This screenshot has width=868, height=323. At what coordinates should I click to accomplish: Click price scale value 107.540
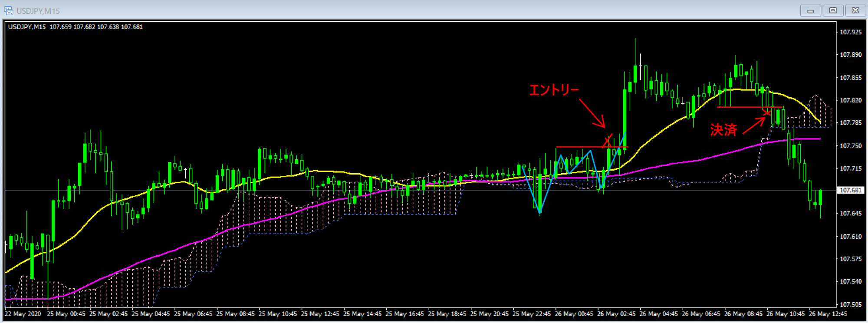[x=851, y=282]
